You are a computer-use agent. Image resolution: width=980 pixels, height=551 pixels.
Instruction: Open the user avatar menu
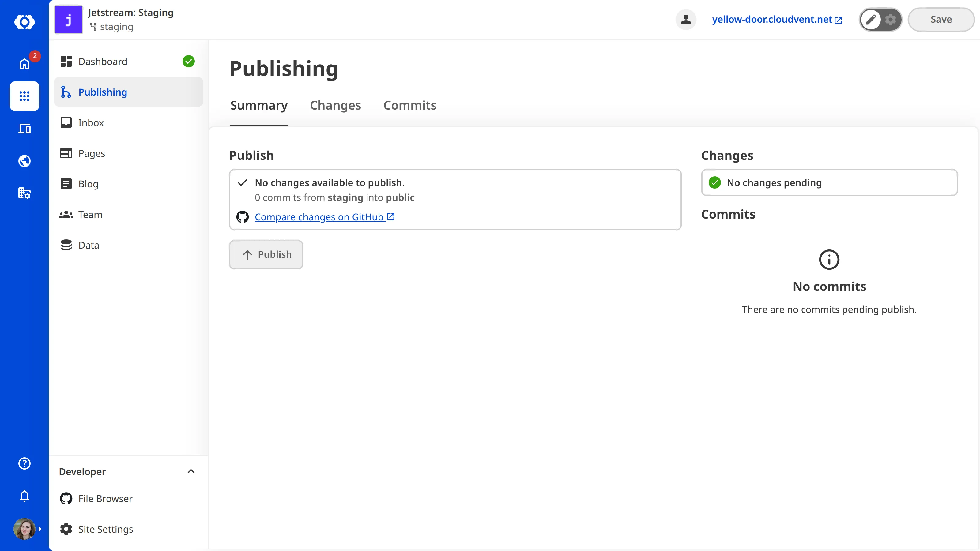pos(24,529)
